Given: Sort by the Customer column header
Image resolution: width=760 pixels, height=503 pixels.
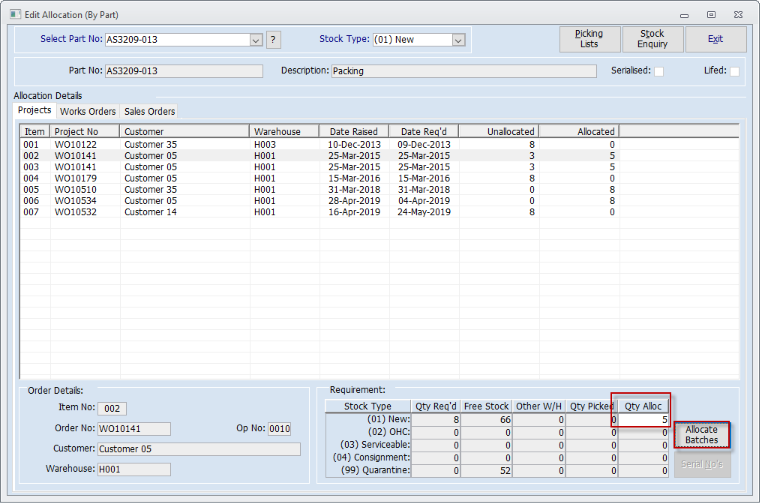Looking at the screenshot, I should coord(184,131).
